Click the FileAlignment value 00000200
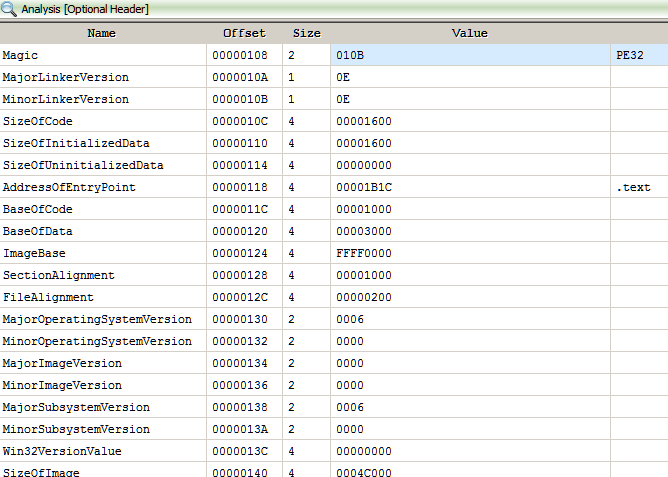This screenshot has height=477, width=668. pos(364,297)
